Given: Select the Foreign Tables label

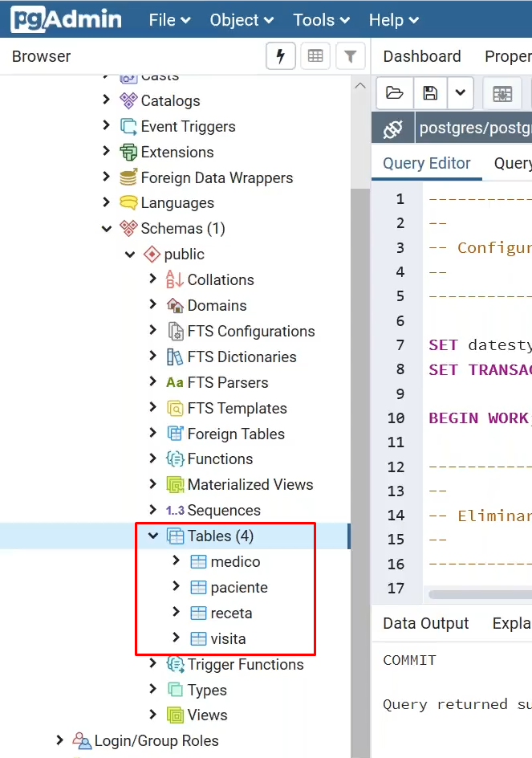Looking at the screenshot, I should point(236,434).
